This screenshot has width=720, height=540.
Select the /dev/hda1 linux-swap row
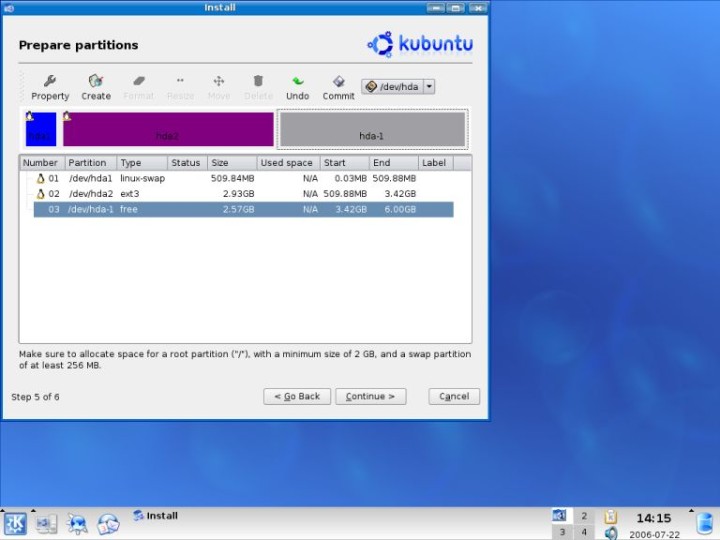tap(243, 178)
